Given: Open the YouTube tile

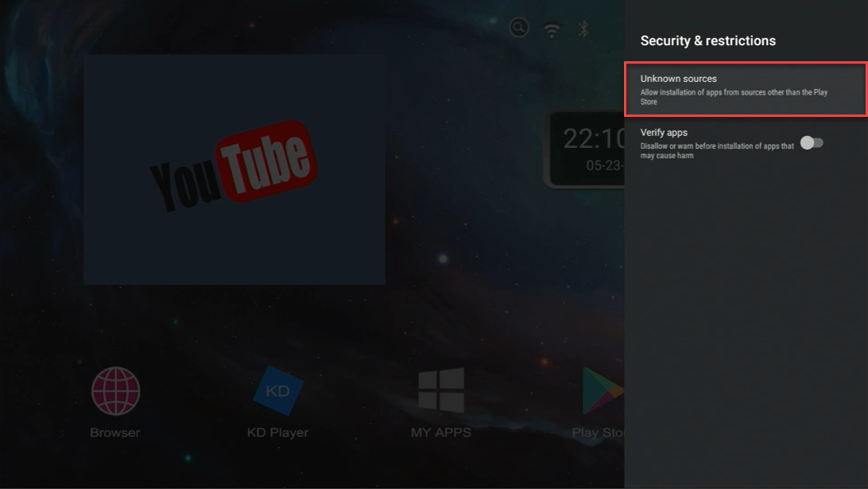Looking at the screenshot, I should [x=234, y=169].
